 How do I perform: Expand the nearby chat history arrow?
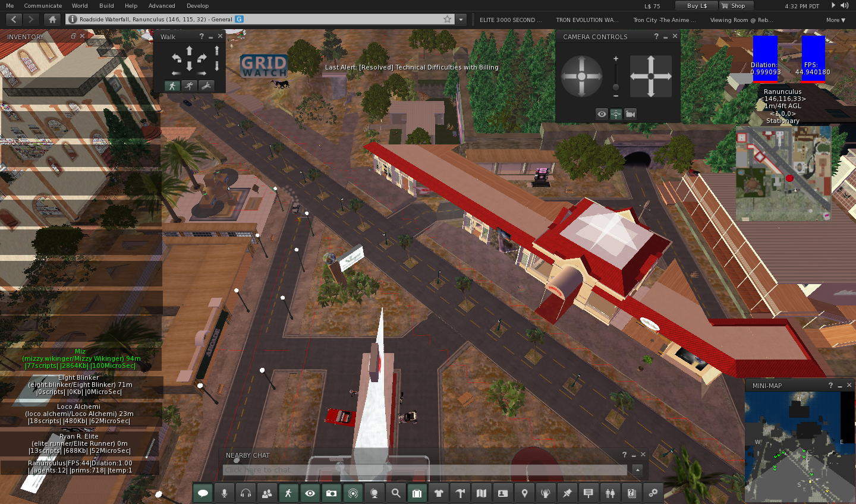coord(637,470)
